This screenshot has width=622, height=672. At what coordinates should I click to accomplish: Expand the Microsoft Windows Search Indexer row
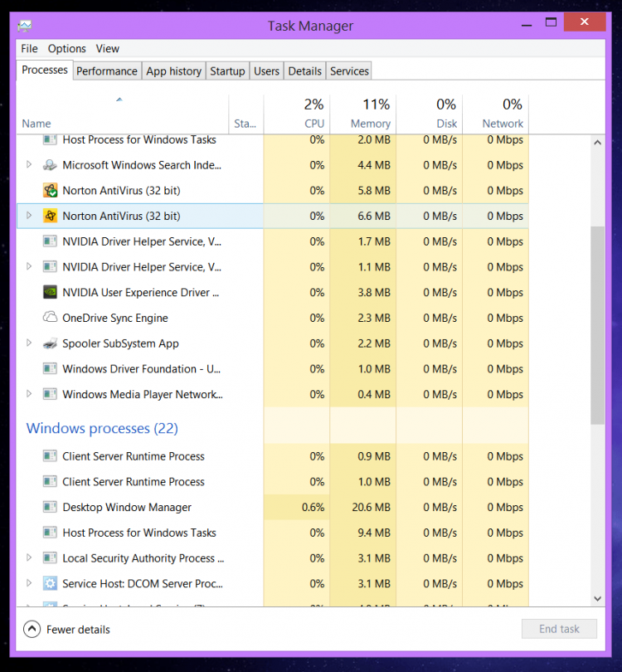pyautogui.click(x=29, y=164)
